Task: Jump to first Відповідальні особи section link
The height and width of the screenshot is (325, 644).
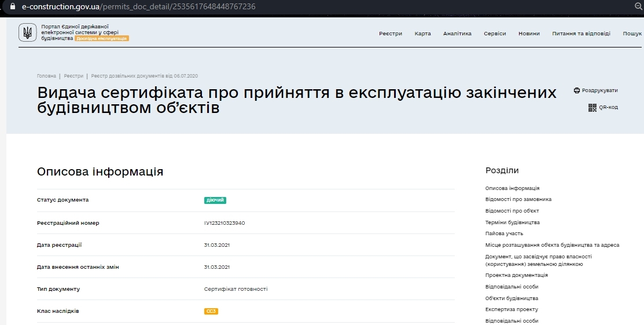Action: (x=511, y=287)
